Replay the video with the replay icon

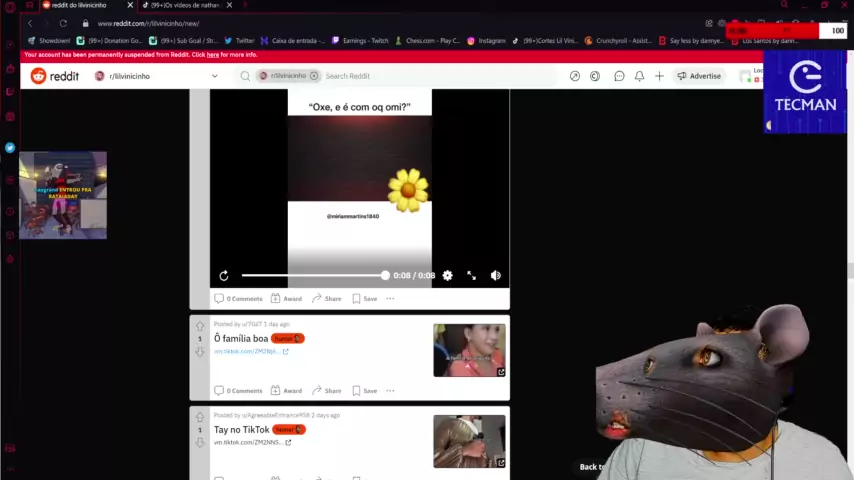pyautogui.click(x=224, y=276)
